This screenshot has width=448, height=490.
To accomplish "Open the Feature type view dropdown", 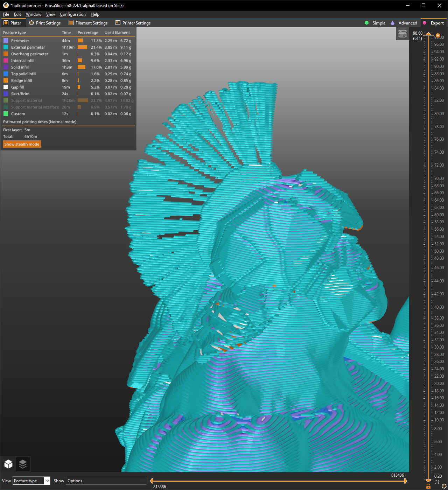I will 31,481.
